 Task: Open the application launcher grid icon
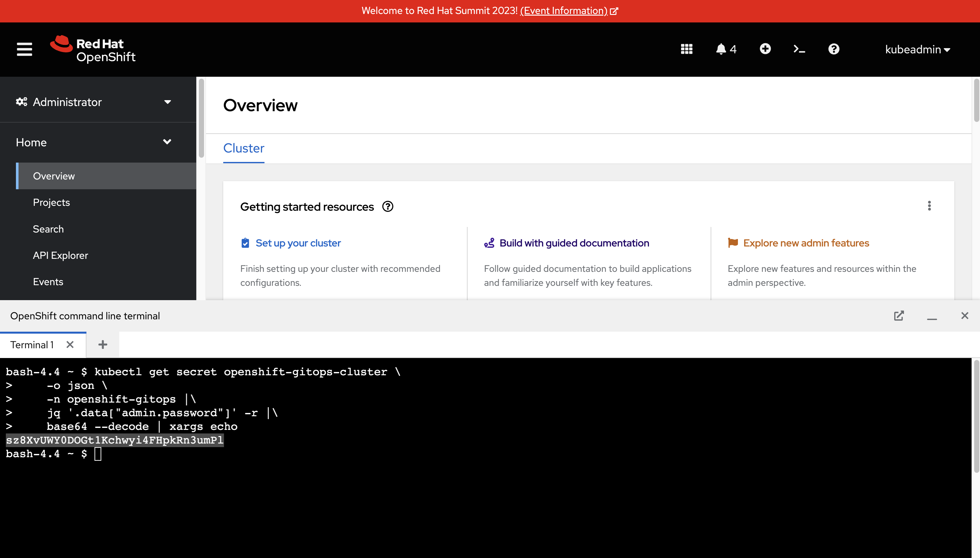[x=687, y=49]
